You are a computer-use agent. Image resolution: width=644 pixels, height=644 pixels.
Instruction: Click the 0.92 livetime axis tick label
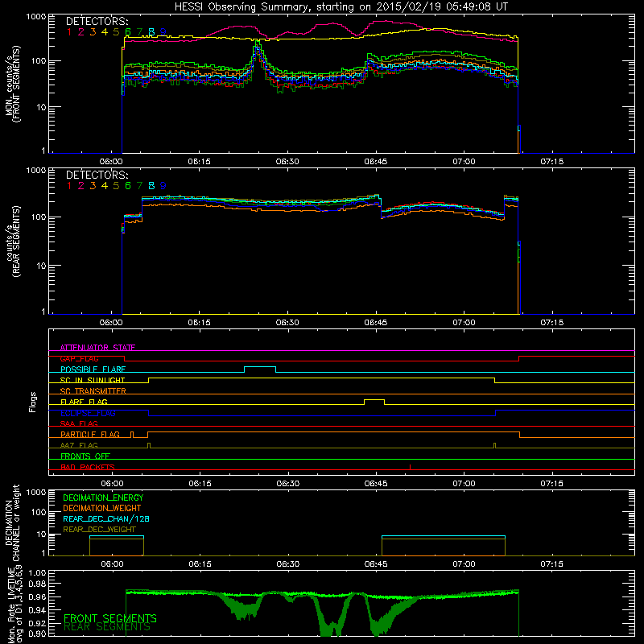coord(37,623)
